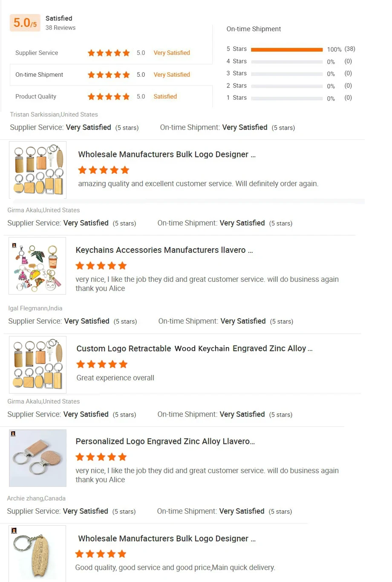Screen dimensions: 392x582
Task: Click the Product Quality five-star rating icons
Action: [x=109, y=97]
